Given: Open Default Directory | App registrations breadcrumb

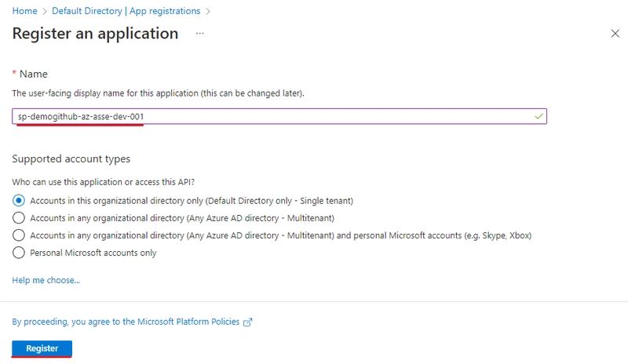Looking at the screenshot, I should 126,11.
